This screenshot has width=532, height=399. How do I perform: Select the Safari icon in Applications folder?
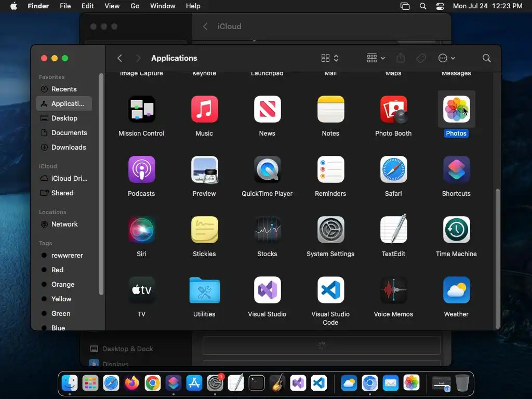pyautogui.click(x=393, y=169)
